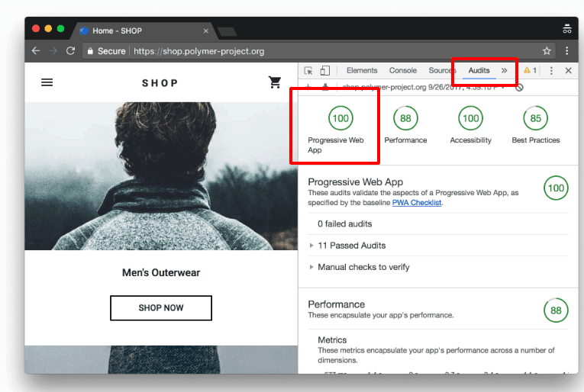Close the DevTools panel
Viewport: 584px width, 392px height.
(569, 71)
